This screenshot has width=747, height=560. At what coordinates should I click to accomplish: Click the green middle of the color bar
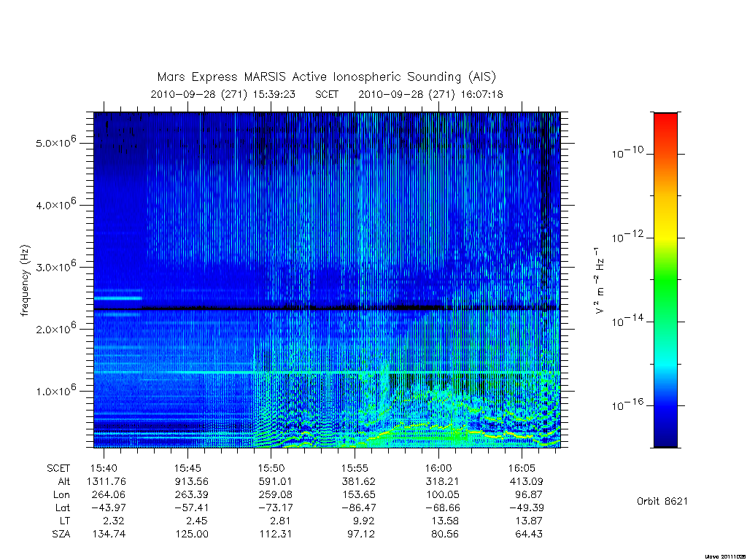(x=665, y=281)
